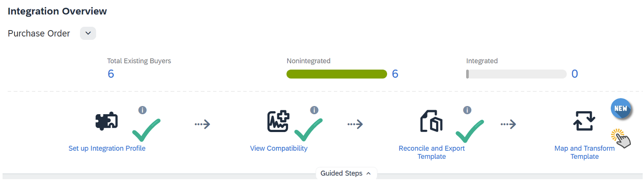The image size is (644, 180).
Task: Open the Set up Integration Profile link
Action: (107, 149)
